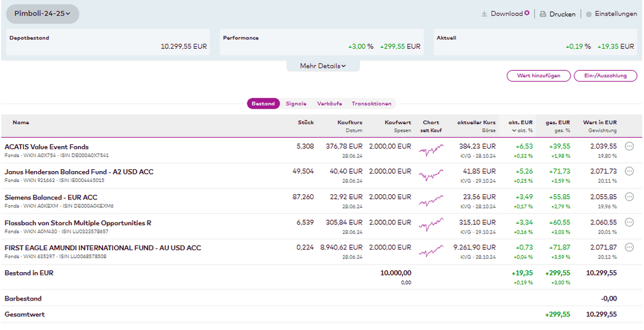Open Siemens Balanced - EUR ACC fund link
644x330 pixels.
tap(51, 197)
